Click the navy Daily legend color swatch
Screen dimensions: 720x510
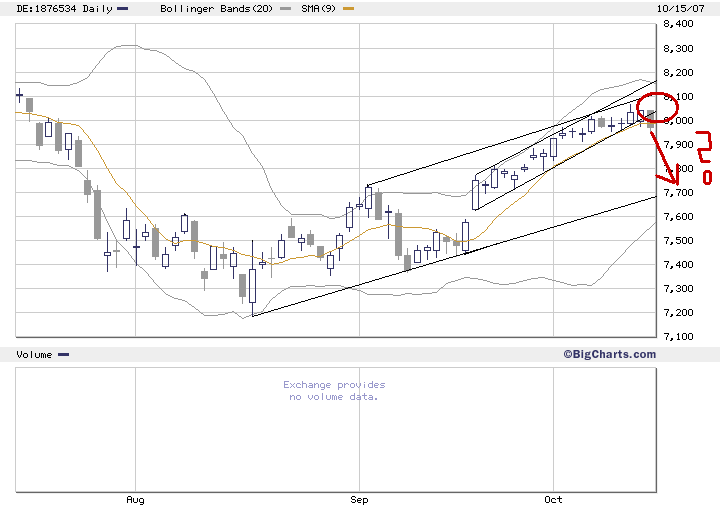pyautogui.click(x=123, y=9)
